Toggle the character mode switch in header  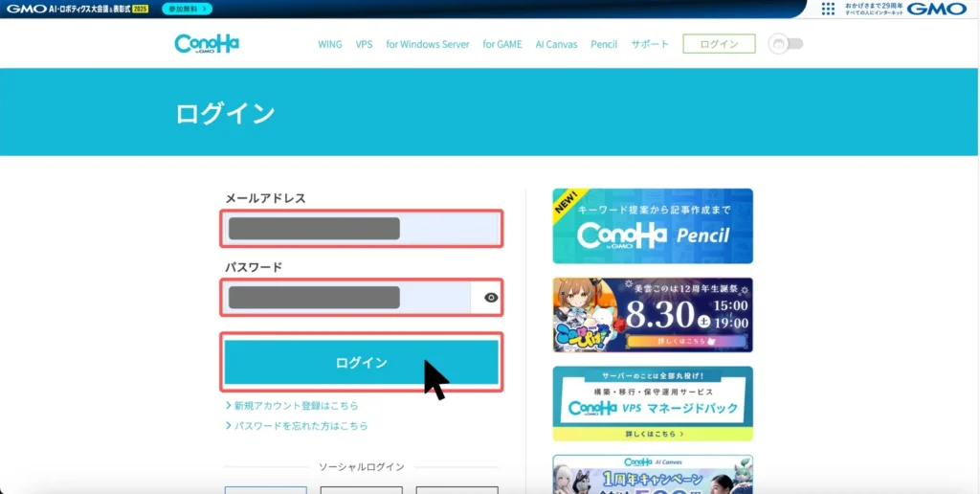[787, 44]
